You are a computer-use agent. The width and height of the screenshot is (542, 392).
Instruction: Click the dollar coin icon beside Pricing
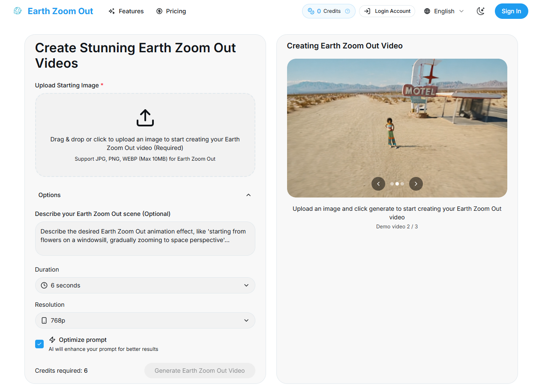click(x=159, y=11)
